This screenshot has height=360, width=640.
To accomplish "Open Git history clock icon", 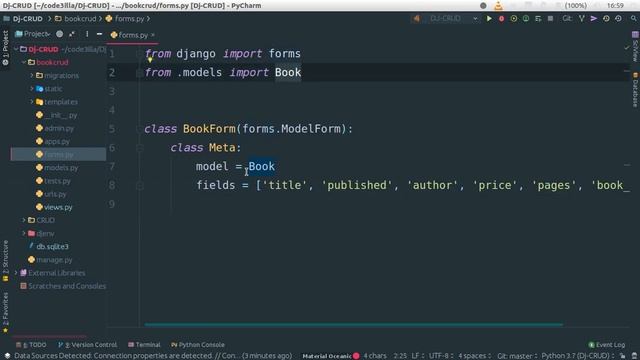I will (x=606, y=19).
